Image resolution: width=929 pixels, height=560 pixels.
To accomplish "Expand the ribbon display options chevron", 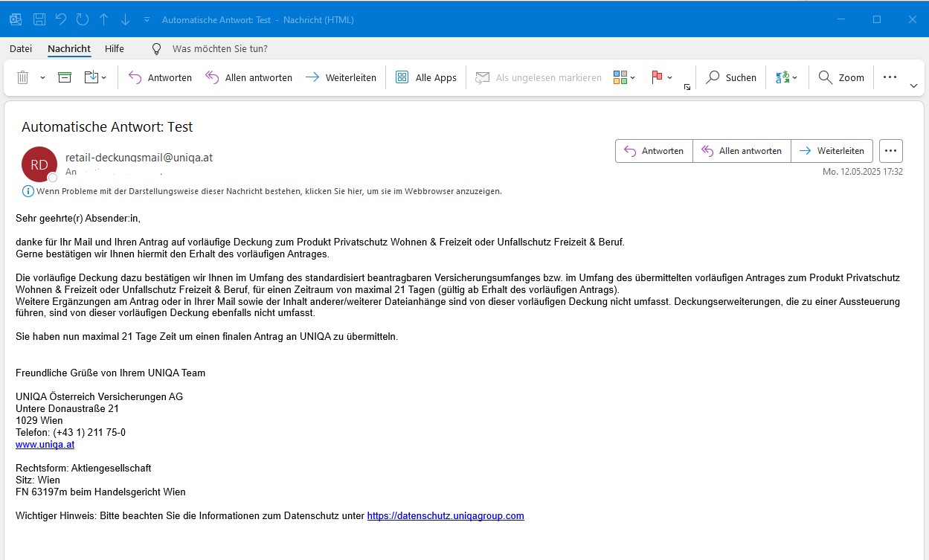I will point(913,86).
